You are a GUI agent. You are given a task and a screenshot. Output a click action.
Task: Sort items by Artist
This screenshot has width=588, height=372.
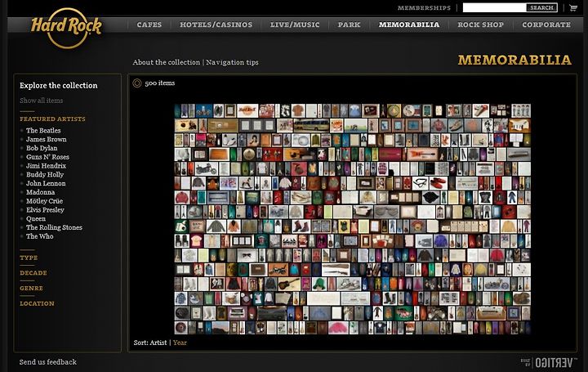[158, 343]
